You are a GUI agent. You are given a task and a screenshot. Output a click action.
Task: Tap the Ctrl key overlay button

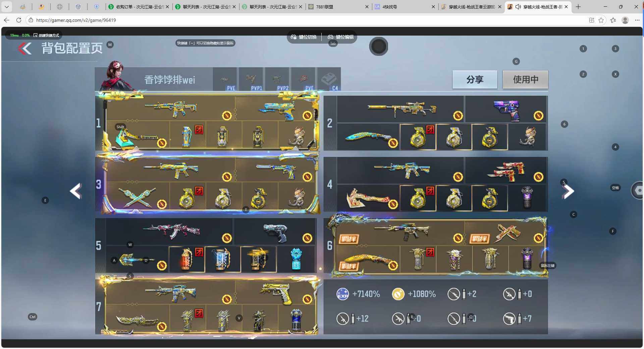32,317
